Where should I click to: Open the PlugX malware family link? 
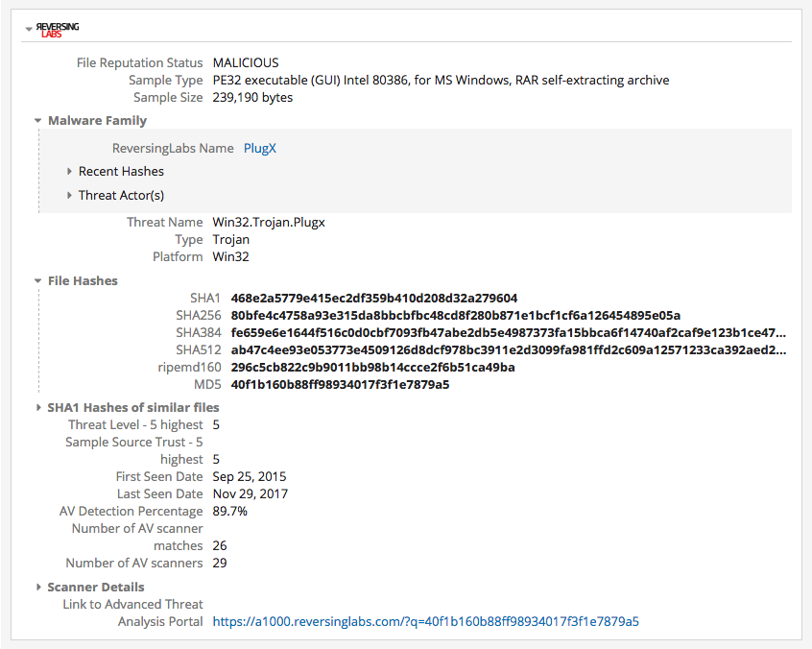tap(259, 148)
